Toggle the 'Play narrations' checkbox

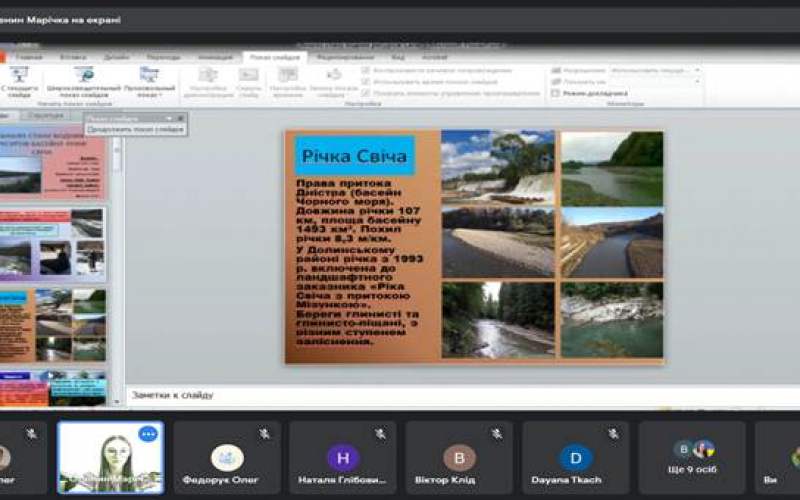pyautogui.click(x=365, y=70)
